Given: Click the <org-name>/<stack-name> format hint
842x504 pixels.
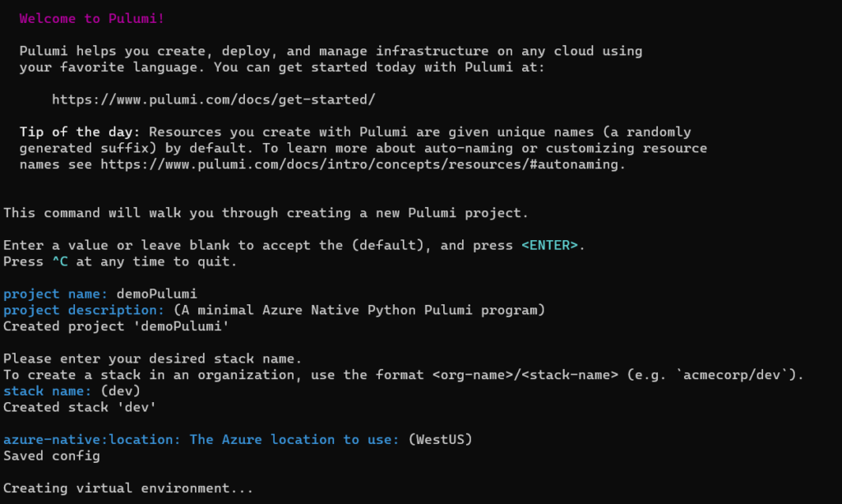Looking at the screenshot, I should click(x=525, y=375).
